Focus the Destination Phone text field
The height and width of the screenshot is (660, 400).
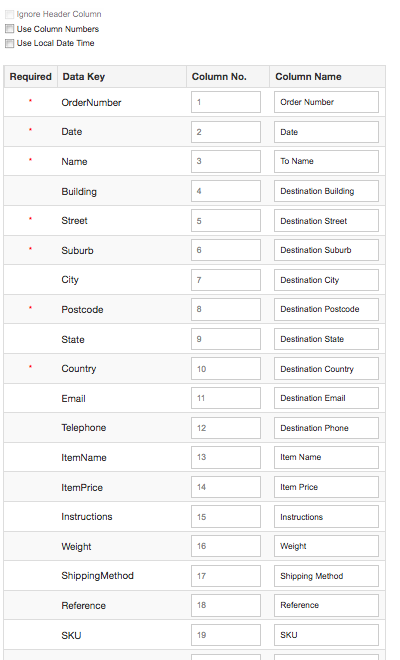(x=326, y=428)
